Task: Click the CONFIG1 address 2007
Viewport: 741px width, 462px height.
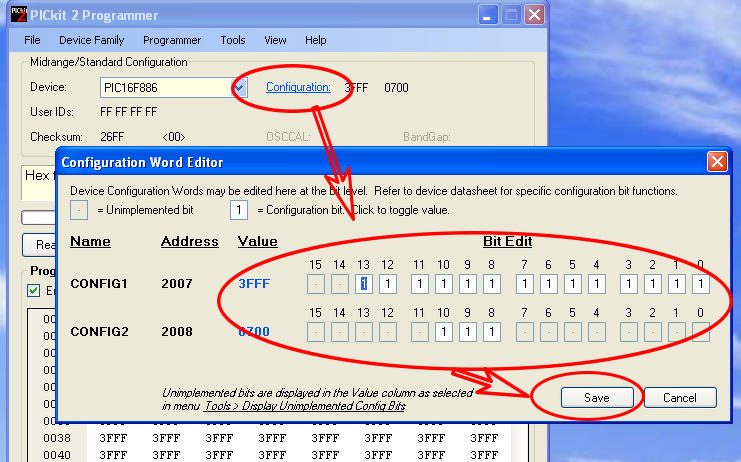Action: click(177, 283)
